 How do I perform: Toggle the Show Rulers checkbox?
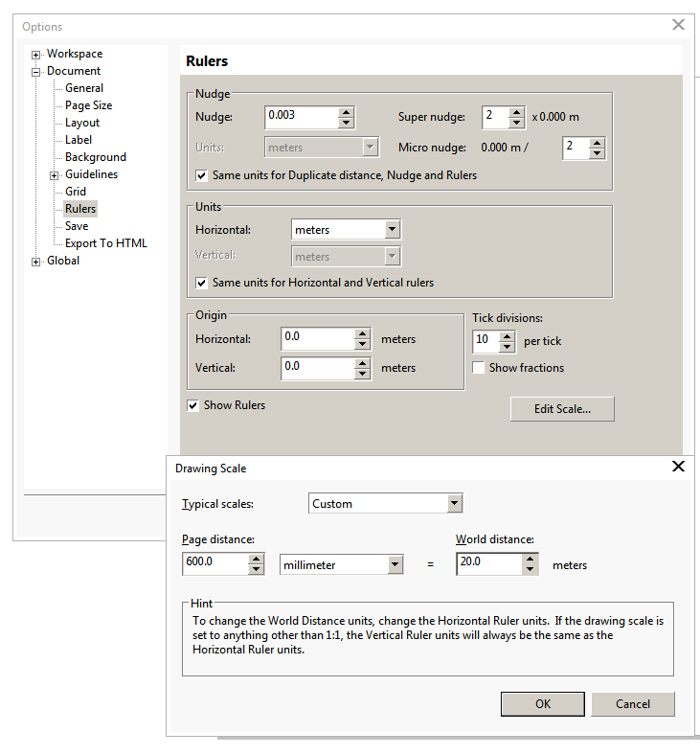click(x=192, y=406)
